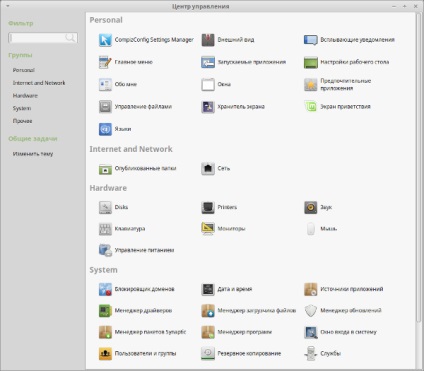The height and width of the screenshot is (371, 424).
Task: Click the magnifier icon in filter field
Action: pyautogui.click(x=70, y=38)
